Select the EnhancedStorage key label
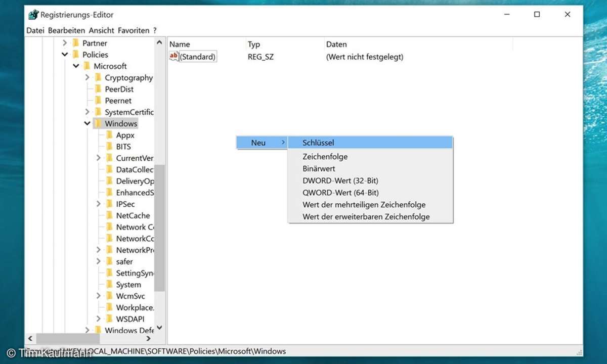Image resolution: width=607 pixels, height=364 pixels. click(135, 193)
